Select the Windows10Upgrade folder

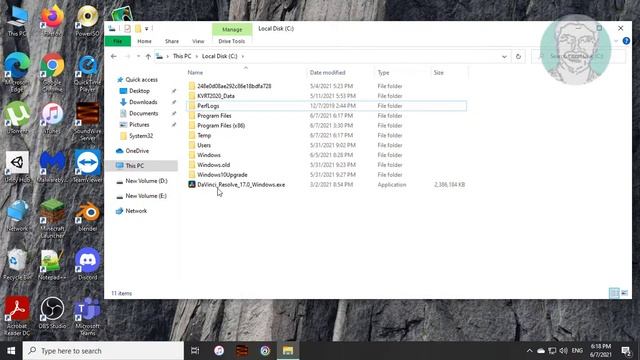[x=222, y=175]
